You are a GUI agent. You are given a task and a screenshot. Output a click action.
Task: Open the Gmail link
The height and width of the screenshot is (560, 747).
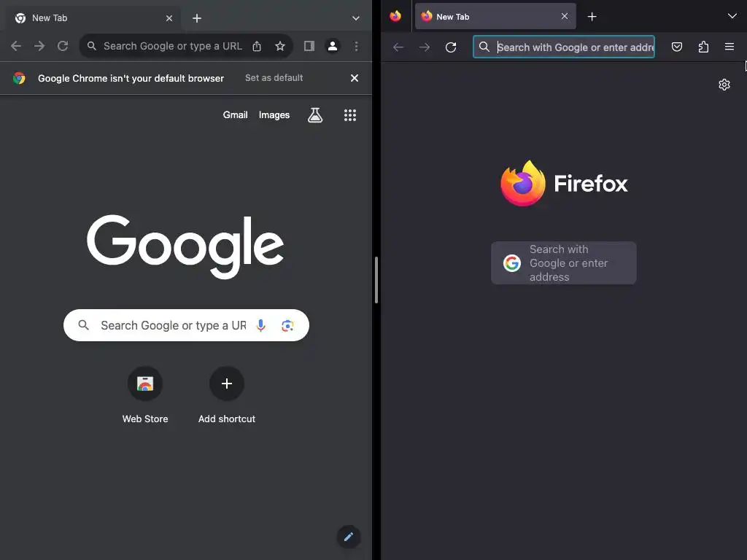pyautogui.click(x=236, y=114)
